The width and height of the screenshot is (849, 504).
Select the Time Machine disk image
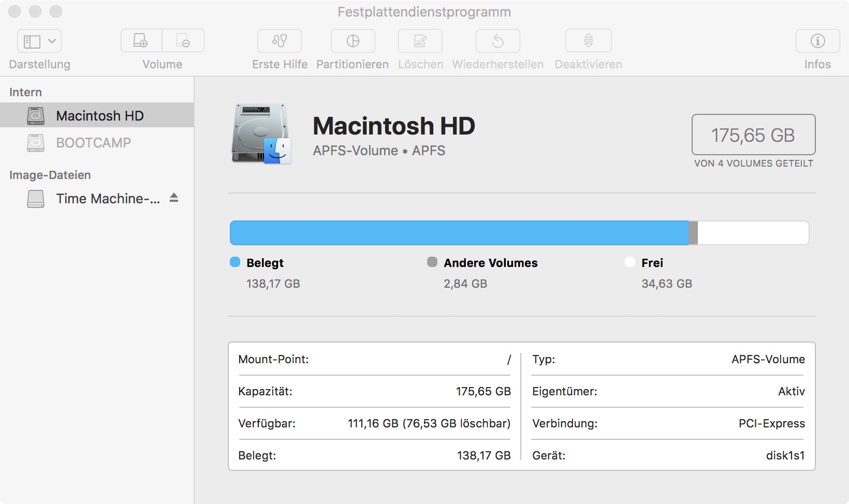107,199
